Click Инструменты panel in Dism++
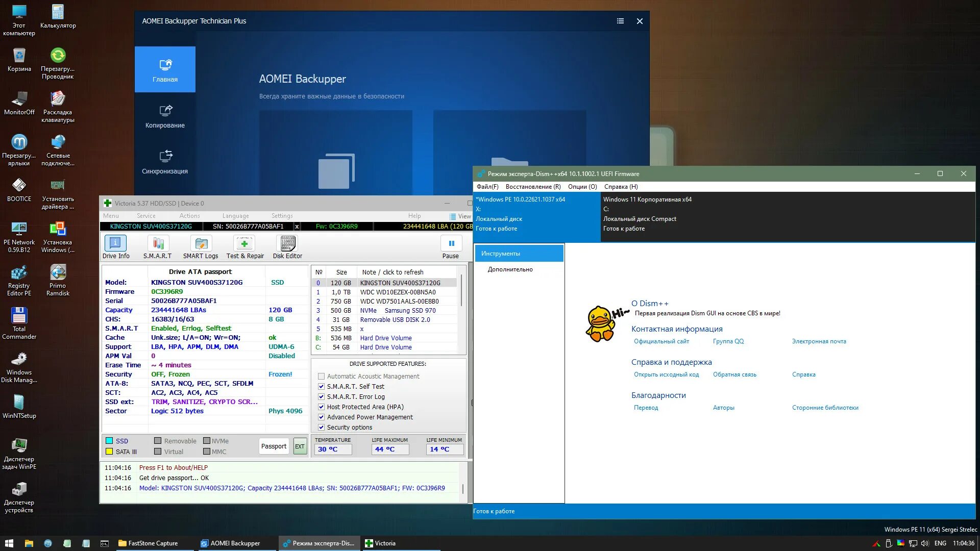980x551 pixels. tap(518, 253)
